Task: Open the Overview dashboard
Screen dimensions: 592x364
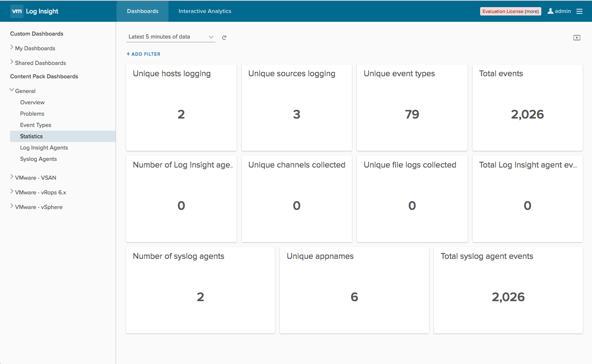Action: point(32,102)
